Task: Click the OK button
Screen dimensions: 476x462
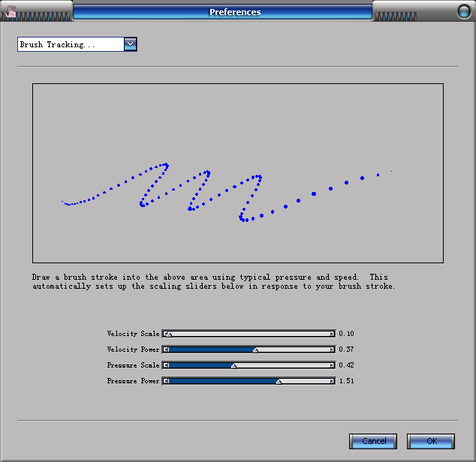Action: coord(431,441)
